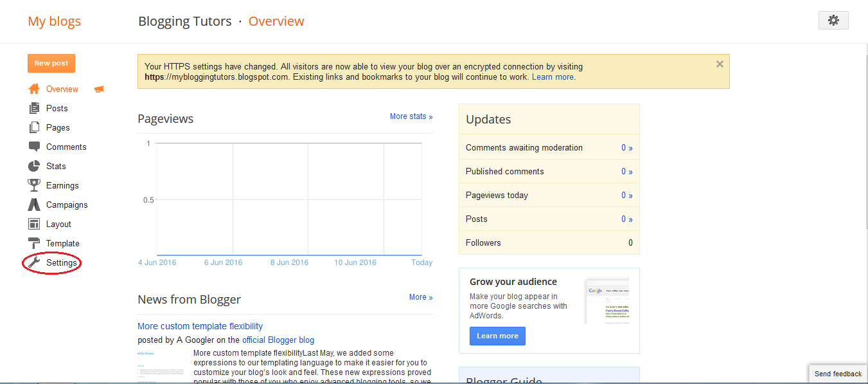Click the Posts count in Updates

[x=626, y=219]
